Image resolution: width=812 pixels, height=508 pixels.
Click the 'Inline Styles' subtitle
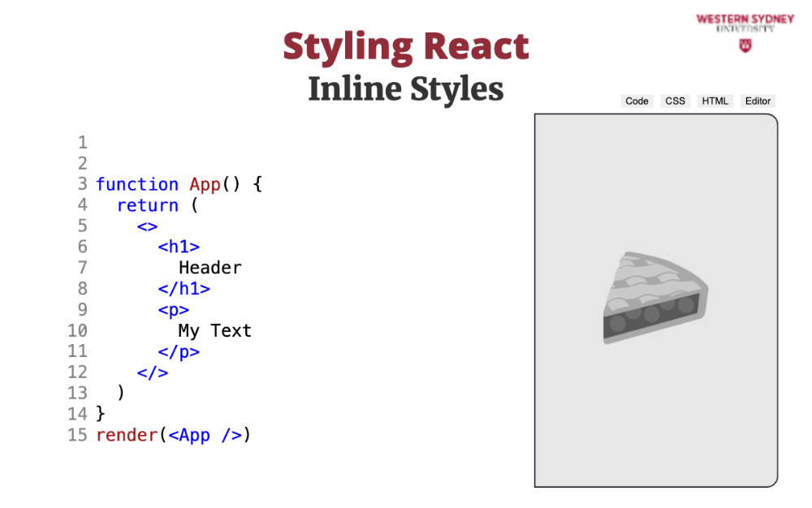coord(405,89)
